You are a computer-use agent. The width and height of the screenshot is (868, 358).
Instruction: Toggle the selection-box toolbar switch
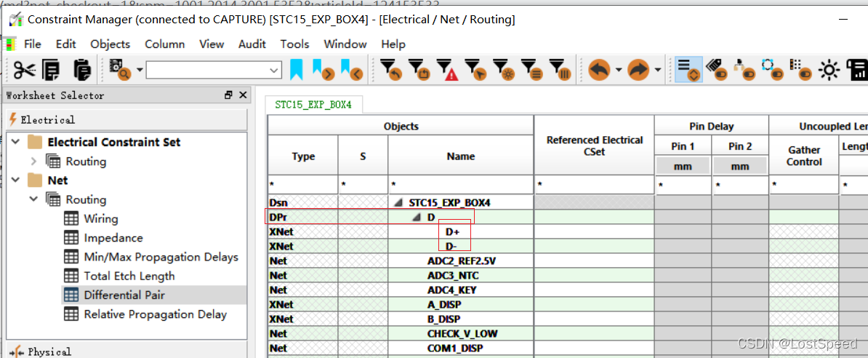pos(771,71)
